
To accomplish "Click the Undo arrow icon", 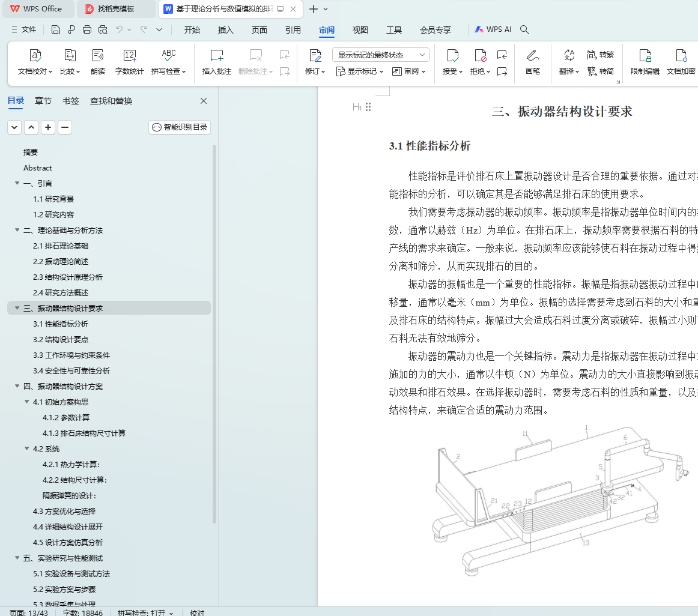I will tap(120, 29).
